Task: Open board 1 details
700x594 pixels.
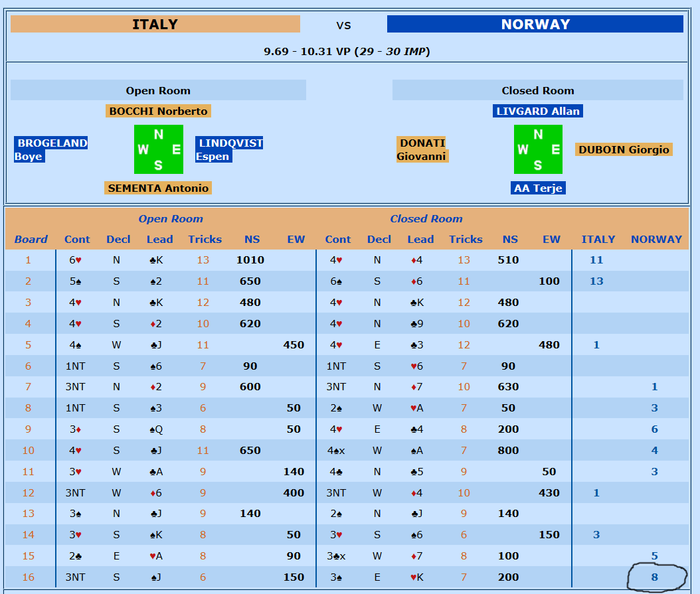Action: 28,260
